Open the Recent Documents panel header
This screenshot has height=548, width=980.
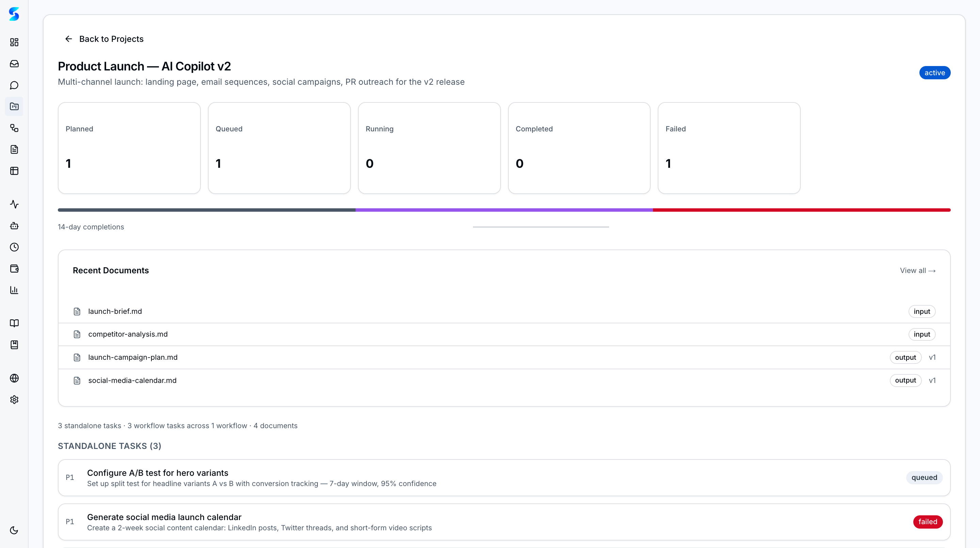[111, 271]
